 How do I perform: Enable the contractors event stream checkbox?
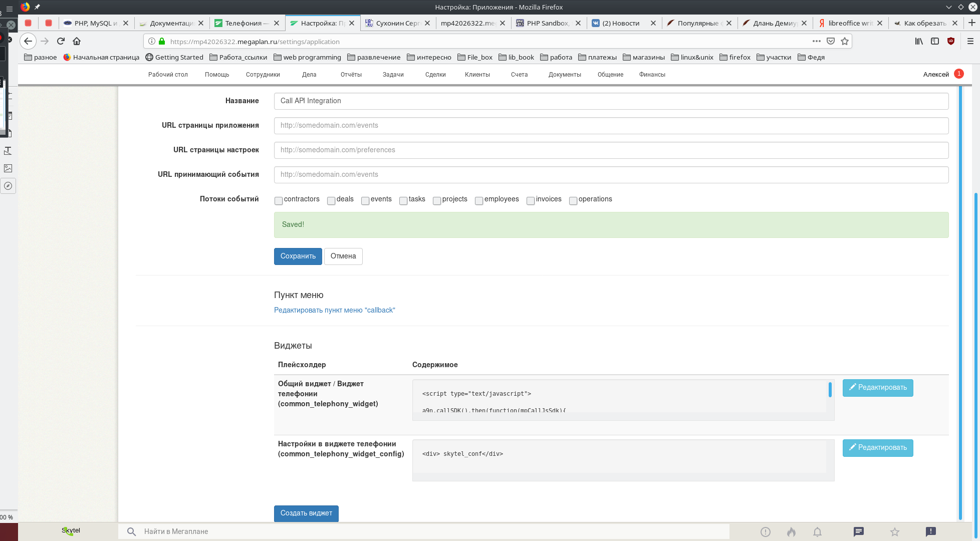coord(279,201)
